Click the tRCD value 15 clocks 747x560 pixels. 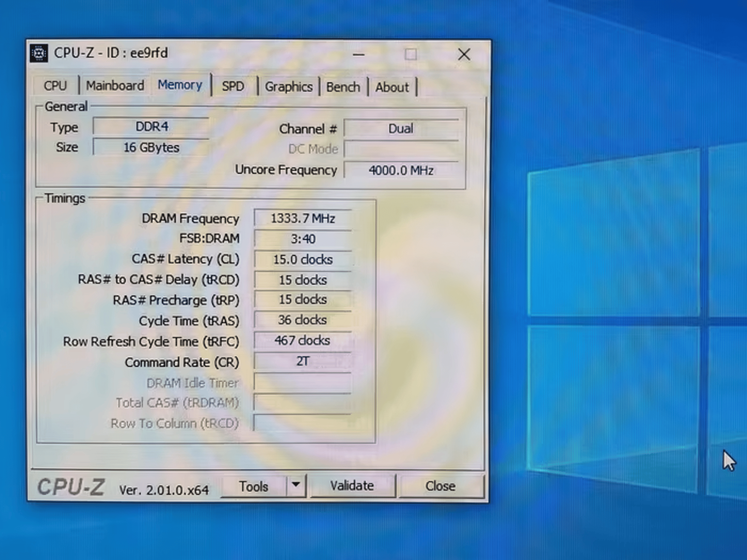(303, 280)
